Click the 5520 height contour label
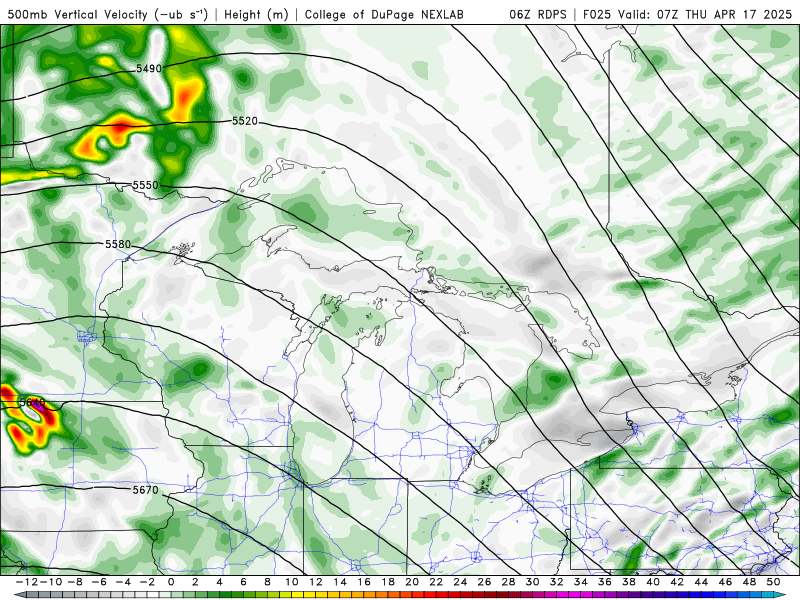The image size is (800, 600). pyautogui.click(x=245, y=121)
